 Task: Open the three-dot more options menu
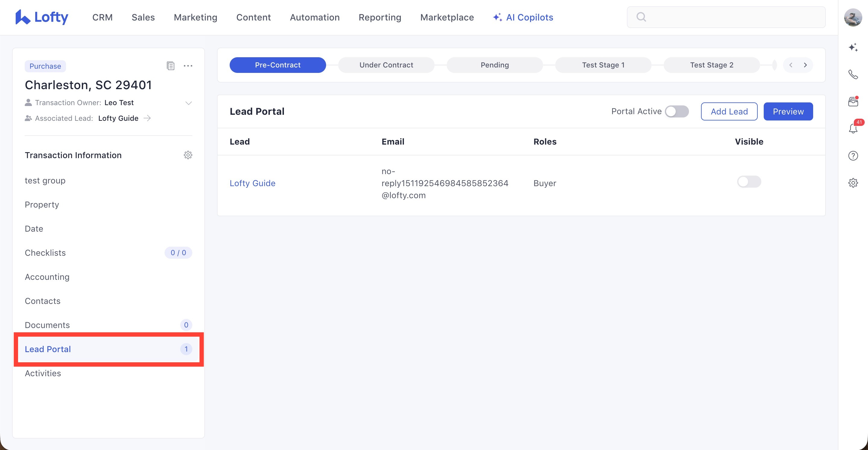[x=188, y=66]
